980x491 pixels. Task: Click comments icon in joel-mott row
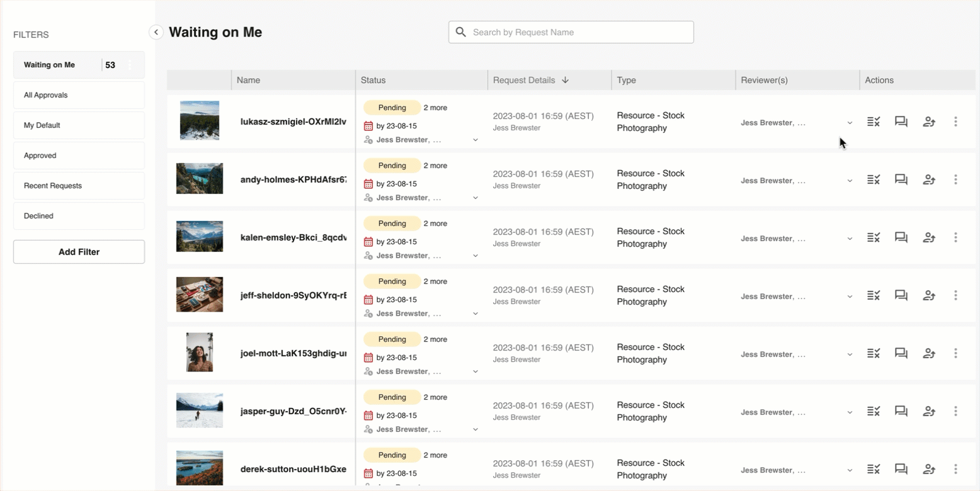point(901,354)
